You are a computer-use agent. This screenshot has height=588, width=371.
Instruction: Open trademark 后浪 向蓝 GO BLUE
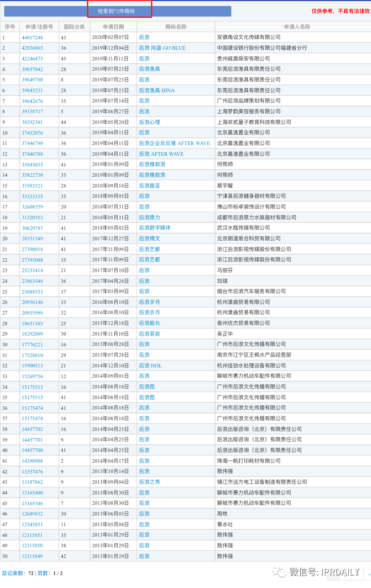pos(162,48)
